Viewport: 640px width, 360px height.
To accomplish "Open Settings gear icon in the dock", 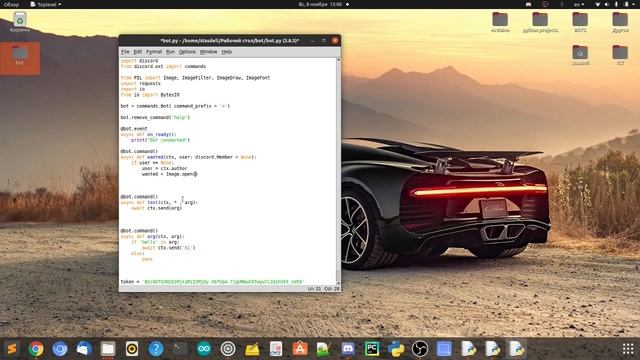I will click(228, 349).
